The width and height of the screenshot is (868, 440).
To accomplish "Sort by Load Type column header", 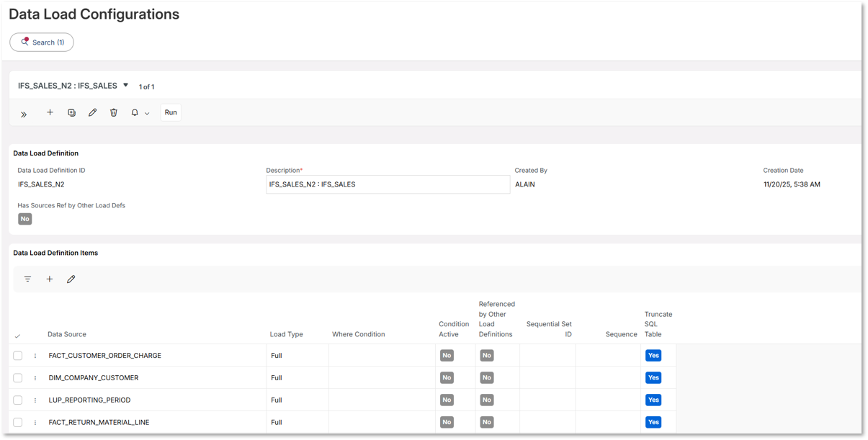I will pos(287,334).
